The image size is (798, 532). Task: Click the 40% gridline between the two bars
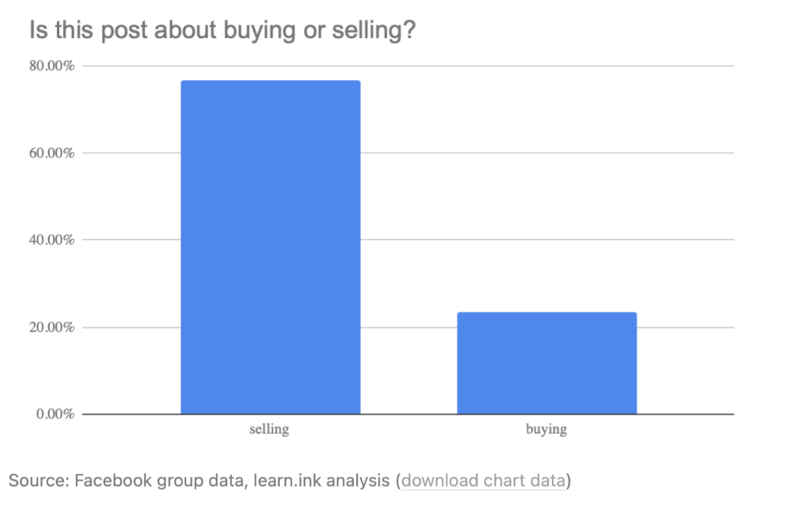click(x=408, y=240)
